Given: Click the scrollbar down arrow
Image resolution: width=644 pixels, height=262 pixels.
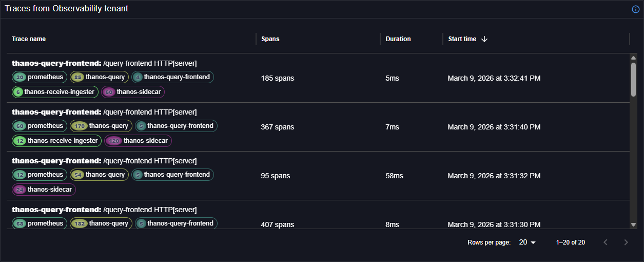Looking at the screenshot, I should [633, 224].
